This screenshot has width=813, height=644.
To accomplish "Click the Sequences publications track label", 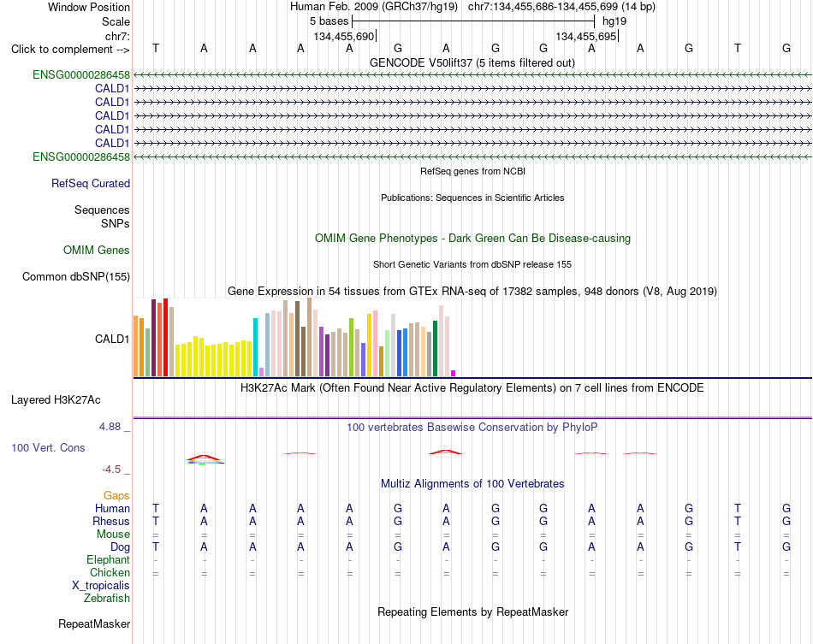I will [x=102, y=210].
